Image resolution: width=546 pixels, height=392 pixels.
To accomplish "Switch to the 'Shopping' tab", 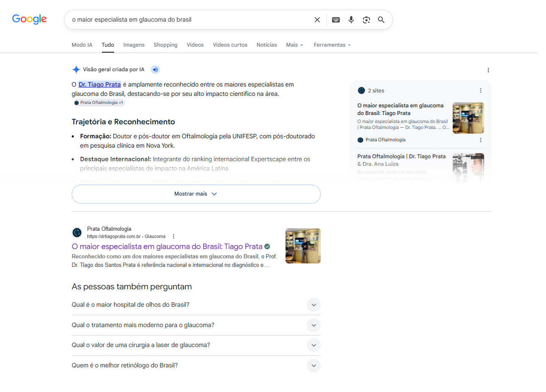I will click(165, 45).
